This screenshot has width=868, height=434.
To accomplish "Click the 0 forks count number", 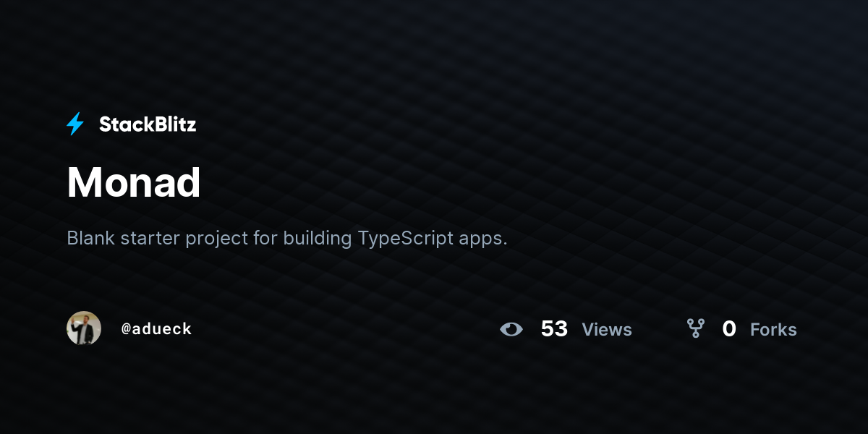I will (729, 329).
